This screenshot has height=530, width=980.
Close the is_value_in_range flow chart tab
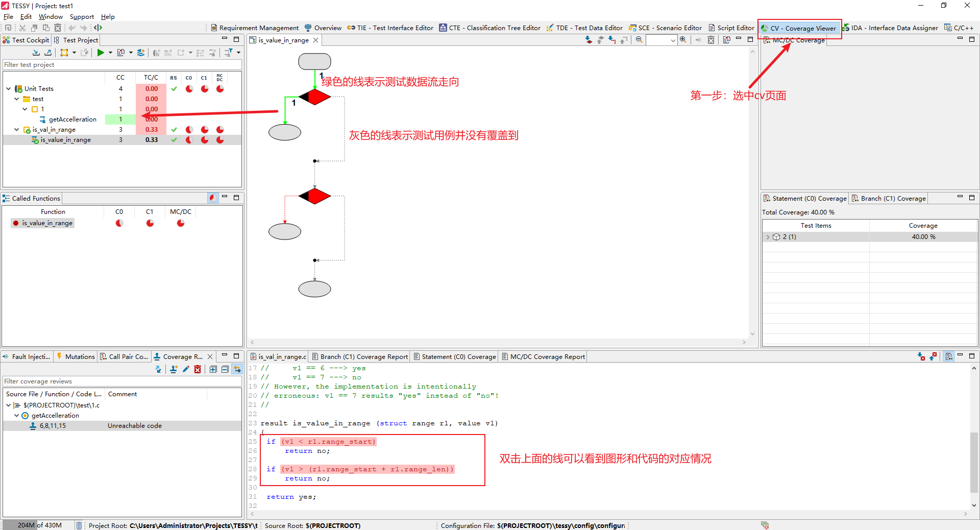coord(316,40)
